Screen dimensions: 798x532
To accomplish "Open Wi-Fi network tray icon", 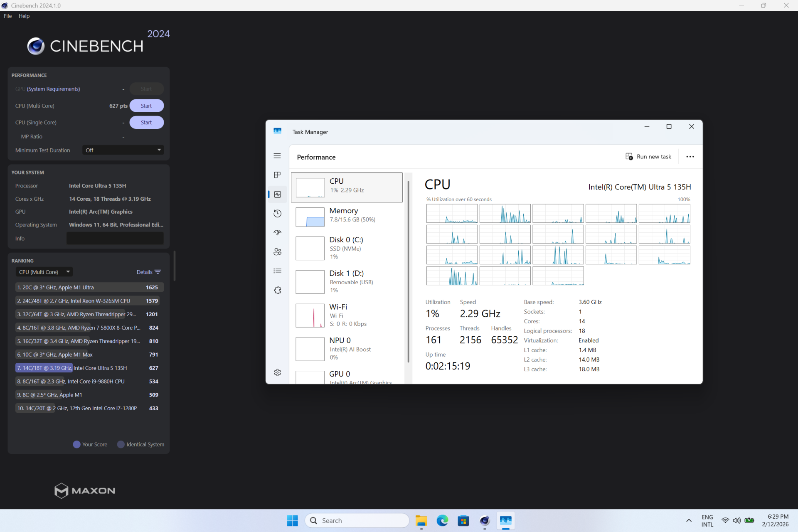I will coord(725,520).
